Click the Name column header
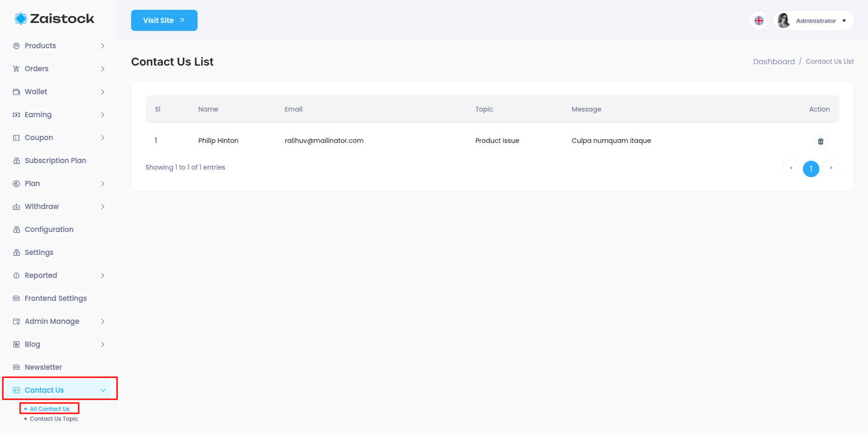 pos(208,109)
